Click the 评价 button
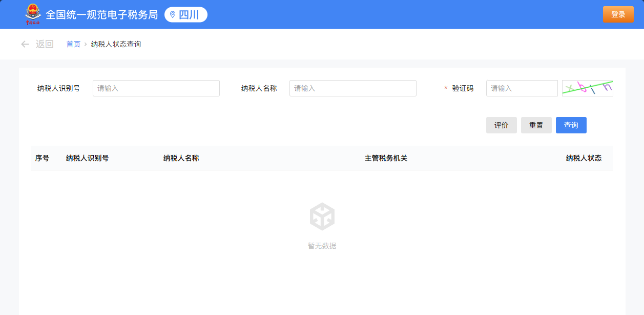This screenshot has height=315, width=644. point(501,125)
